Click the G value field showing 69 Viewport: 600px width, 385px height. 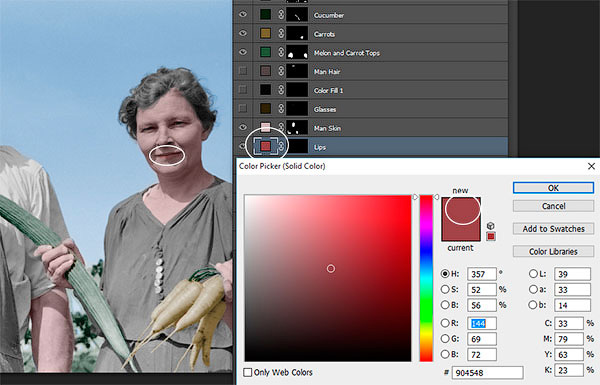tap(482, 339)
